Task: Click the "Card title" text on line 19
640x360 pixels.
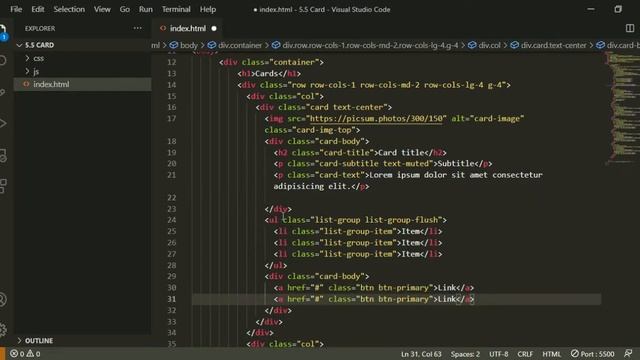Action: (401, 152)
